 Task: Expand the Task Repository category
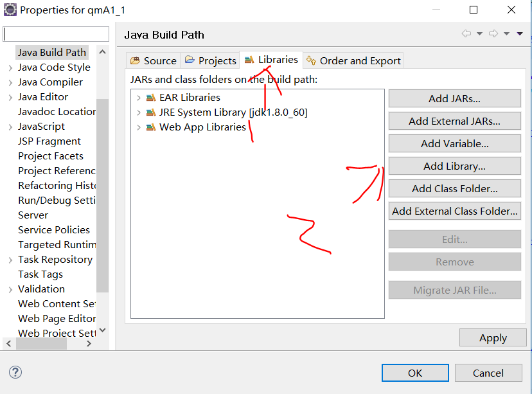pos(10,260)
